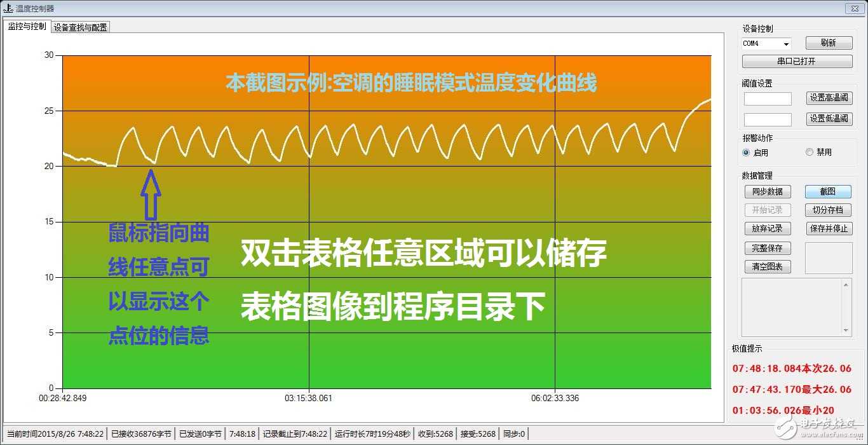Image resolution: width=868 pixels, height=445 pixels.
Task: Click the log box scroll-up arrow
Action: (846, 285)
